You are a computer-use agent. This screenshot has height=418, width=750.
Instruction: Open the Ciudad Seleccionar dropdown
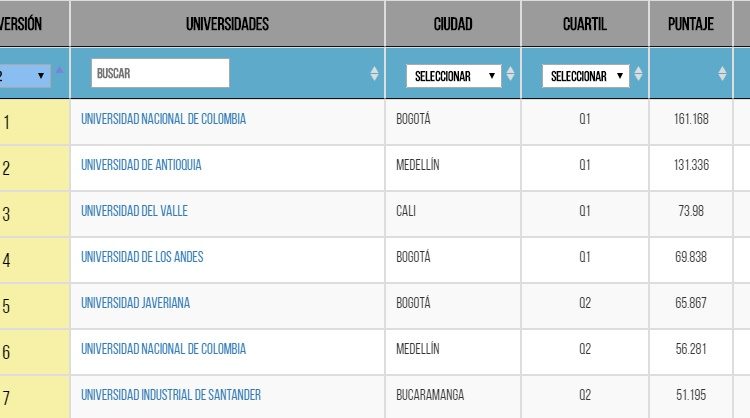[x=453, y=76]
